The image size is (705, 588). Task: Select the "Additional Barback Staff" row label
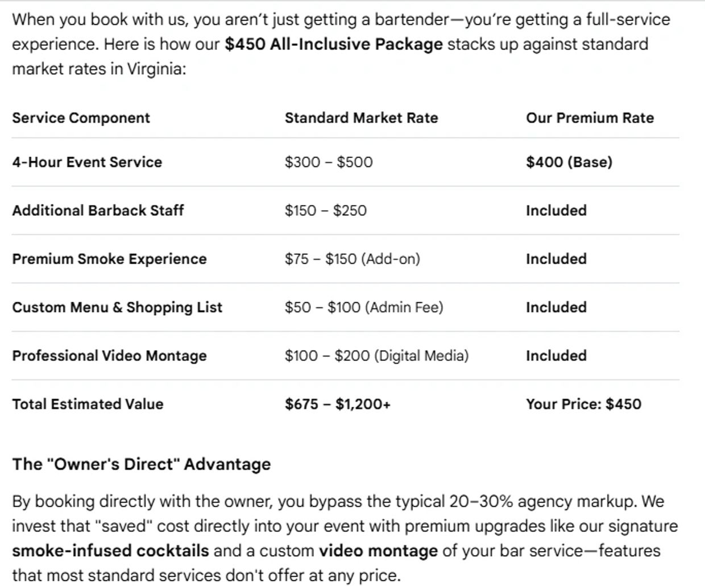point(98,211)
